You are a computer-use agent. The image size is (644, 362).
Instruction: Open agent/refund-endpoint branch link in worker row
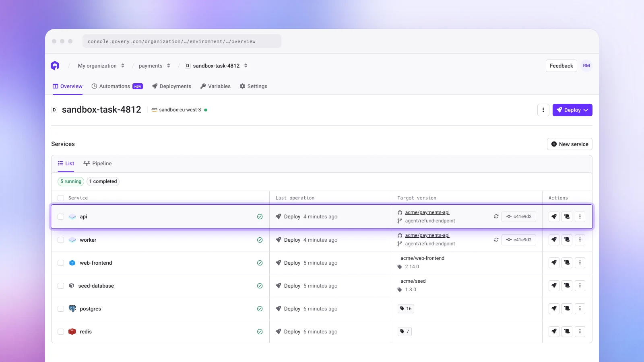(430, 244)
